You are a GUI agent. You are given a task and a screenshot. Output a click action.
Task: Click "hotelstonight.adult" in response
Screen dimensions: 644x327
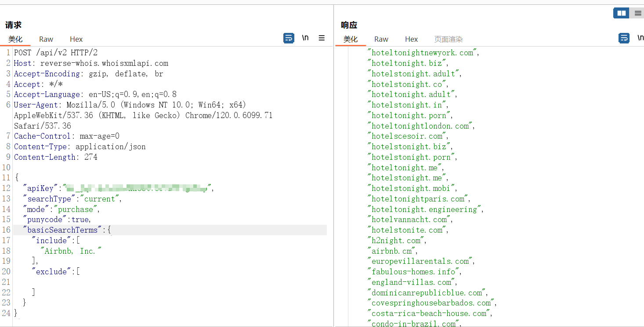click(x=414, y=74)
